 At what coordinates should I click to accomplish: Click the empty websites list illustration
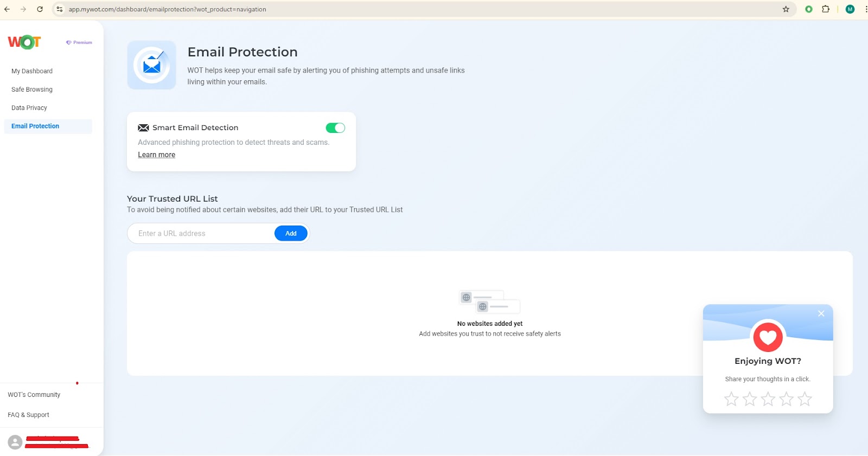[490, 302]
